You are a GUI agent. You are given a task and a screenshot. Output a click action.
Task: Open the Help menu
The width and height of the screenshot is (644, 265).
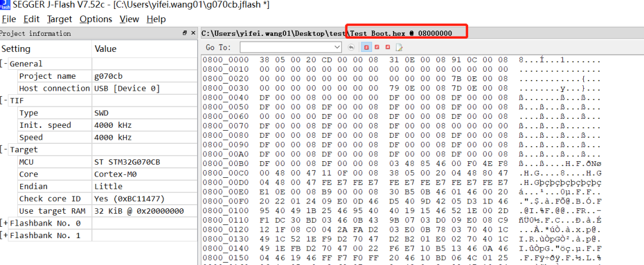click(156, 19)
